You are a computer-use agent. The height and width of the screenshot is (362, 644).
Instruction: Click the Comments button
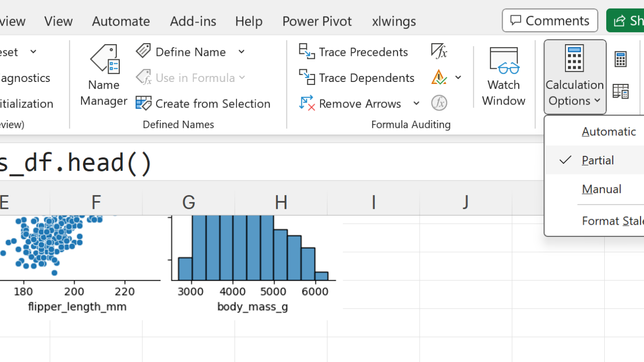click(549, 21)
